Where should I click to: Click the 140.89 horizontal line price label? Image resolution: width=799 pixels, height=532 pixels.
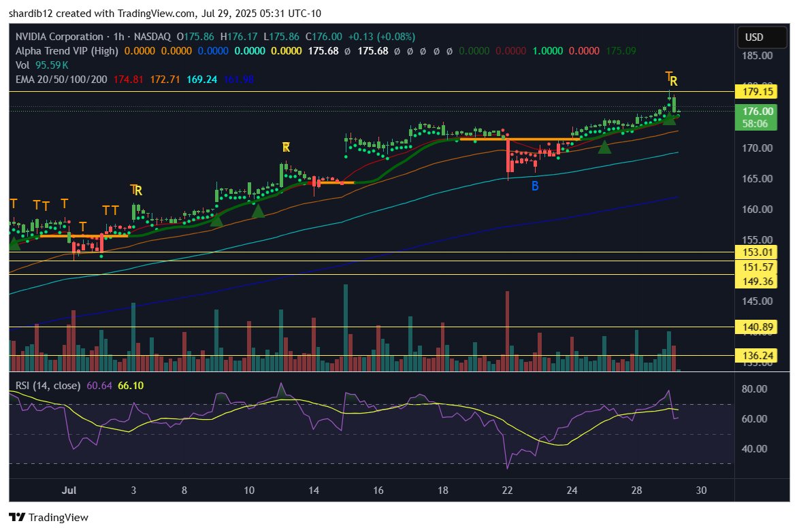pyautogui.click(x=757, y=327)
